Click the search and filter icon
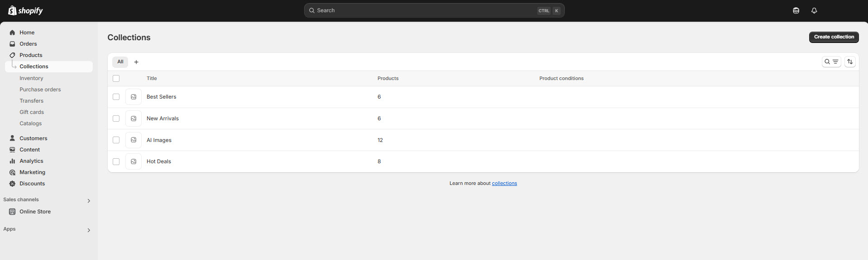This screenshot has height=260, width=868. tap(831, 62)
